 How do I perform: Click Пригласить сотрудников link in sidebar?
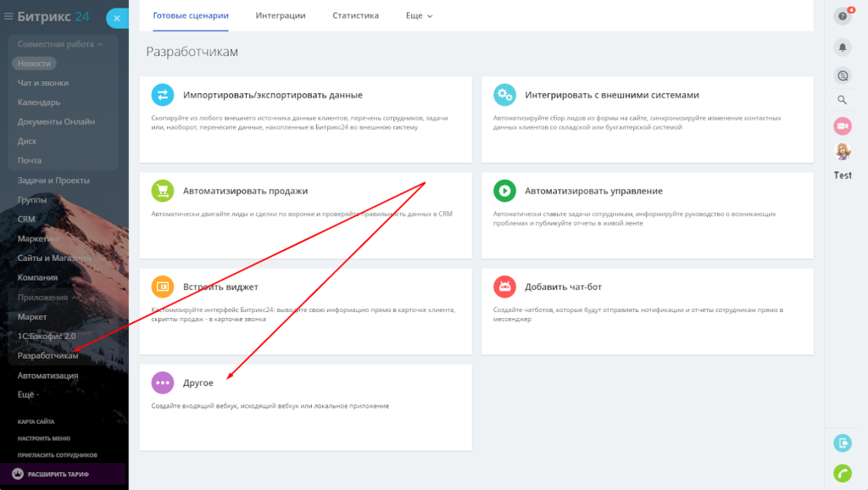tap(57, 455)
